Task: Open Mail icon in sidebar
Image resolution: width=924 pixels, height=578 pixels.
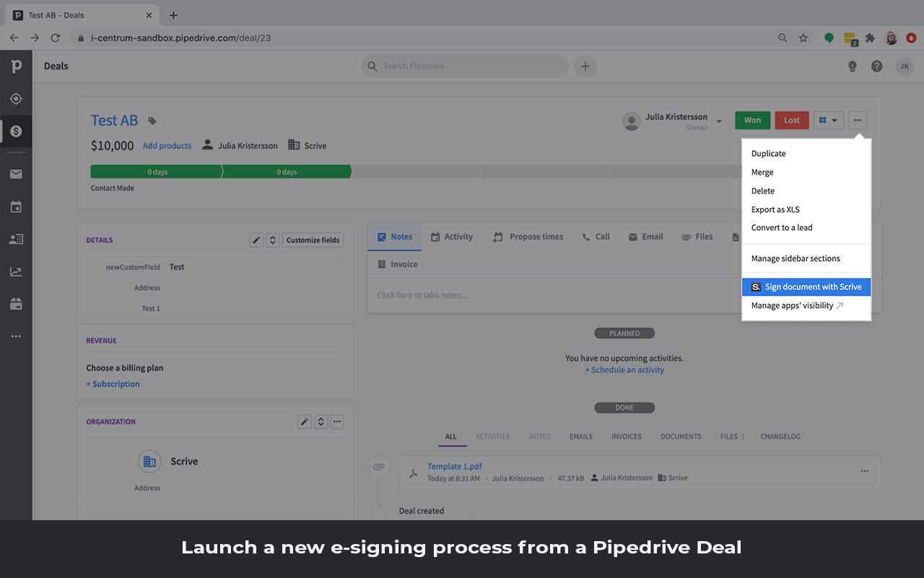Action: pyautogui.click(x=16, y=174)
